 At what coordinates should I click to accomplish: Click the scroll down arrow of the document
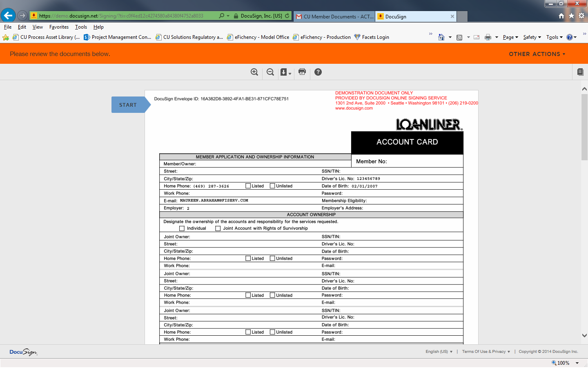(584, 335)
